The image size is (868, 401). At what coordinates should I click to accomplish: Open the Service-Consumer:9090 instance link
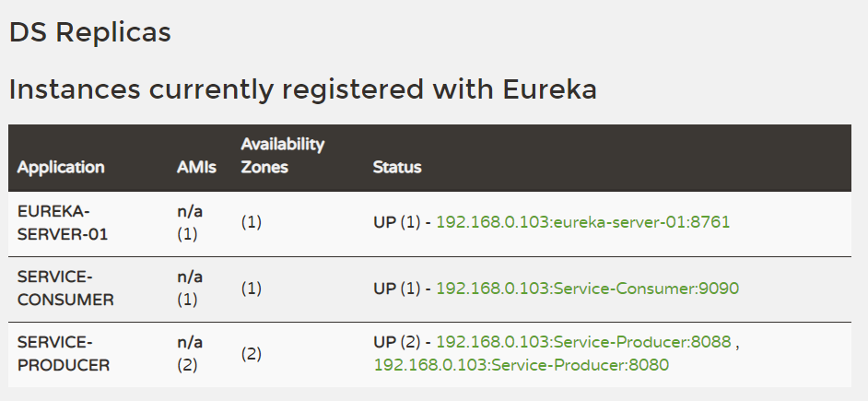tap(587, 289)
